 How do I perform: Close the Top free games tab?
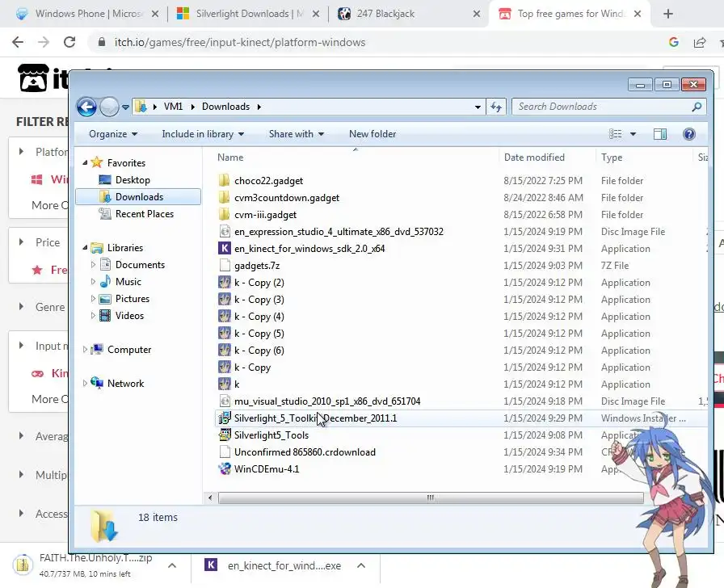point(638,14)
